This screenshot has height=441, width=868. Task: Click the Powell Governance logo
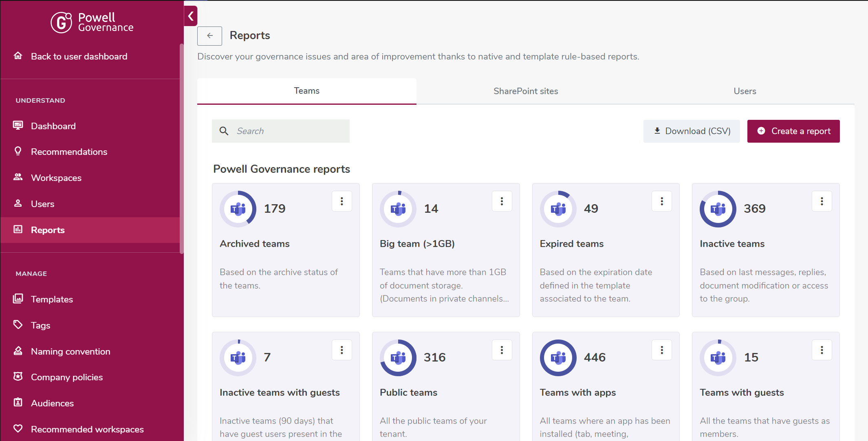92,22
